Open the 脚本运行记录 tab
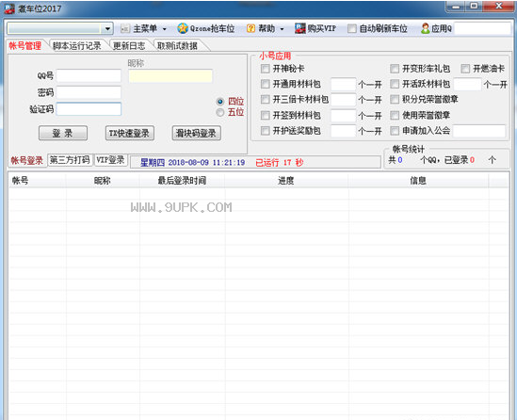Screen dimensions: 517x420 point(77,45)
